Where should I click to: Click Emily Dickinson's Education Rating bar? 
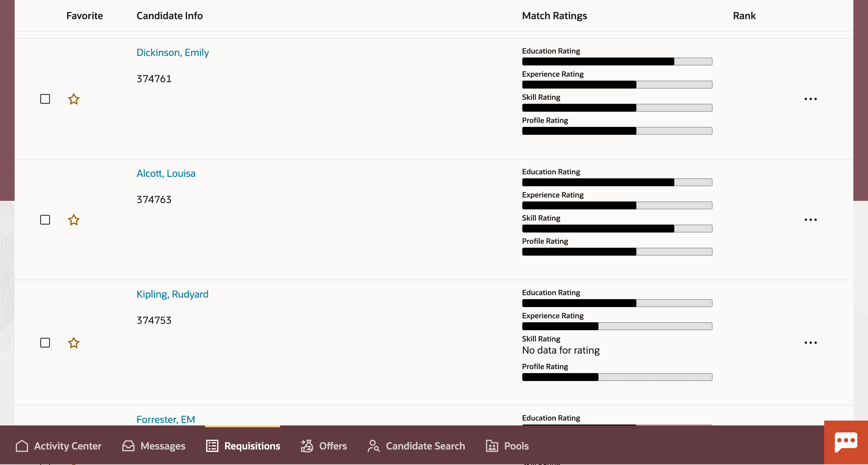click(617, 61)
